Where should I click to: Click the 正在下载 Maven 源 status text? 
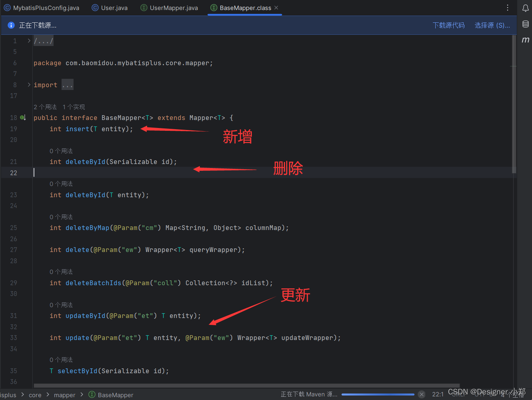[309, 394]
